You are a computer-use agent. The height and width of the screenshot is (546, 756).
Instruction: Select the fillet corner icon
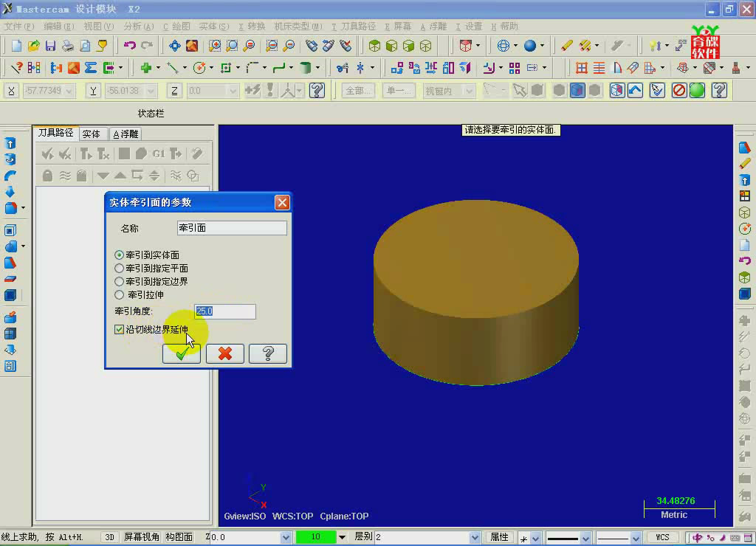coord(252,68)
